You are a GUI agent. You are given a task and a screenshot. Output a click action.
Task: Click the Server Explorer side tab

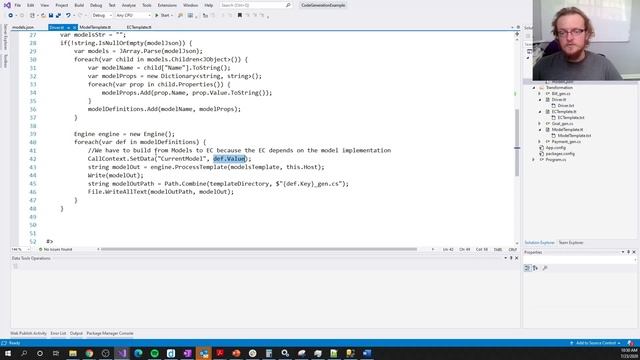pos(5,37)
